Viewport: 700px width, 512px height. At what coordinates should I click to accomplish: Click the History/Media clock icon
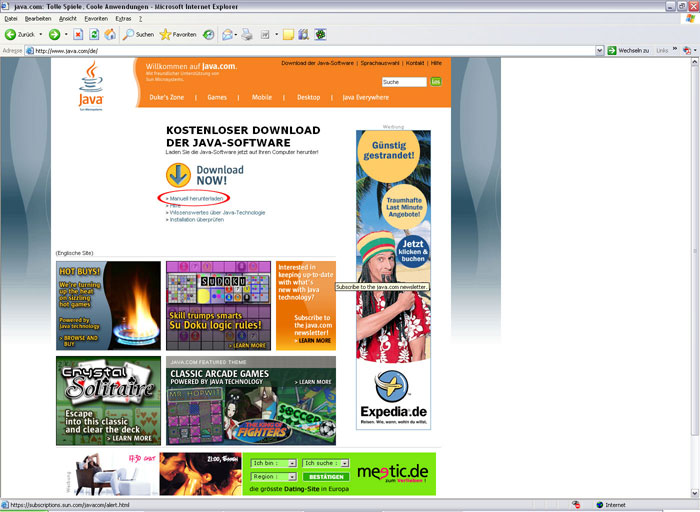tap(208, 34)
